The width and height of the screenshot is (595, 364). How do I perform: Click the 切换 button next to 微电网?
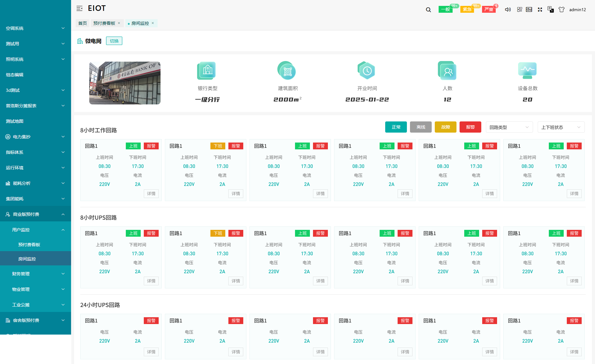coord(114,41)
